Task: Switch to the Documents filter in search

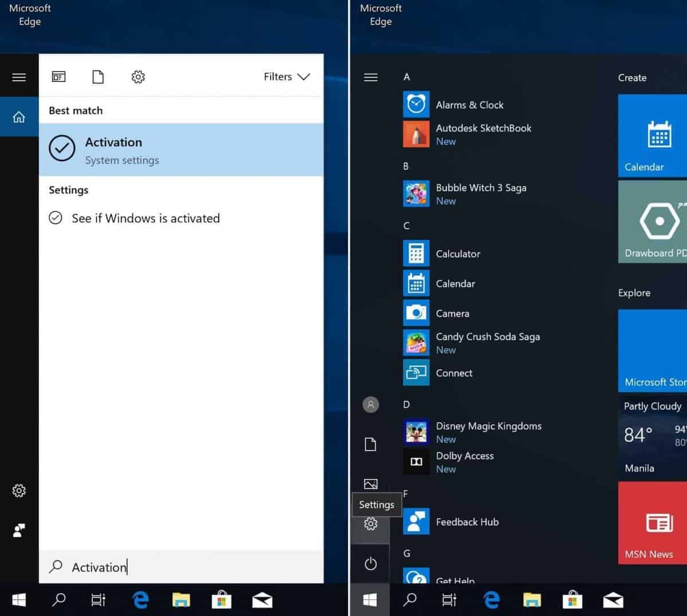Action: pyautogui.click(x=98, y=76)
